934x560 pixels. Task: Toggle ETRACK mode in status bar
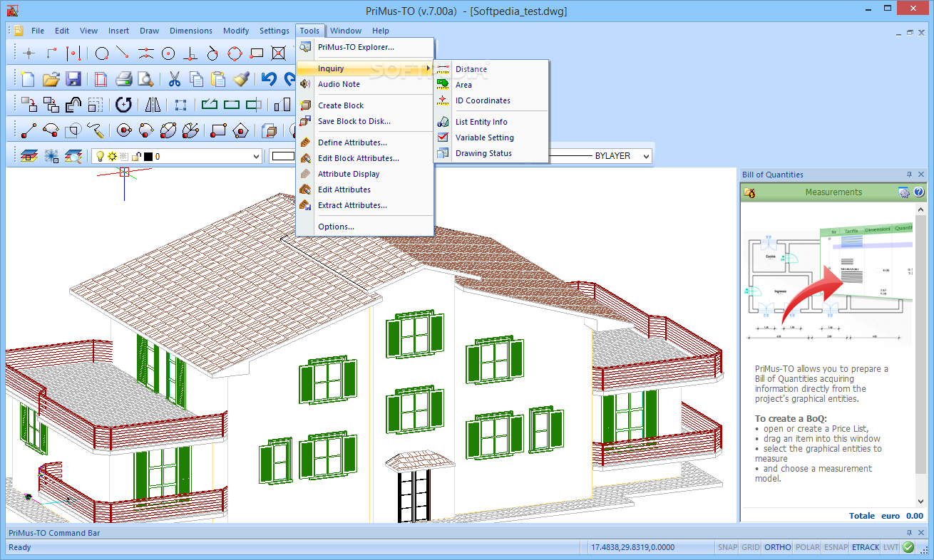point(866,547)
